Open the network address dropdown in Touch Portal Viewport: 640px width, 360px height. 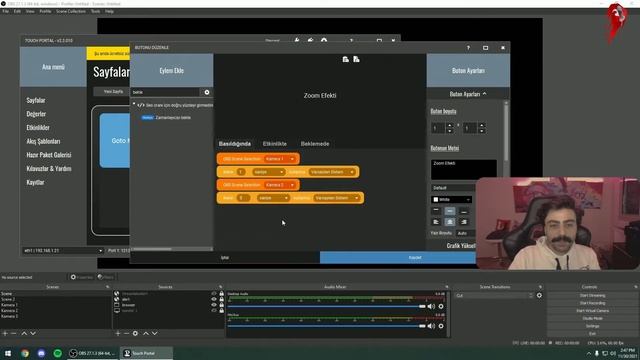pyautogui.click(x=63, y=251)
